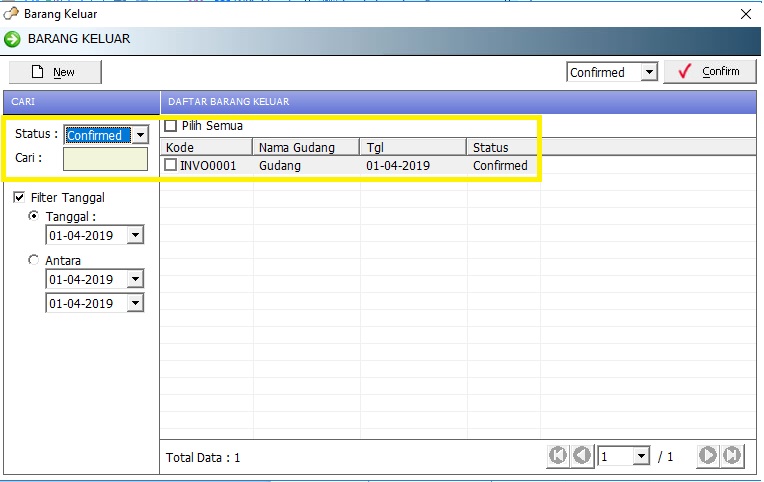Viewport: 764px width, 482px height.
Task: Open the top-right Confirmed status dropdown
Action: (649, 72)
